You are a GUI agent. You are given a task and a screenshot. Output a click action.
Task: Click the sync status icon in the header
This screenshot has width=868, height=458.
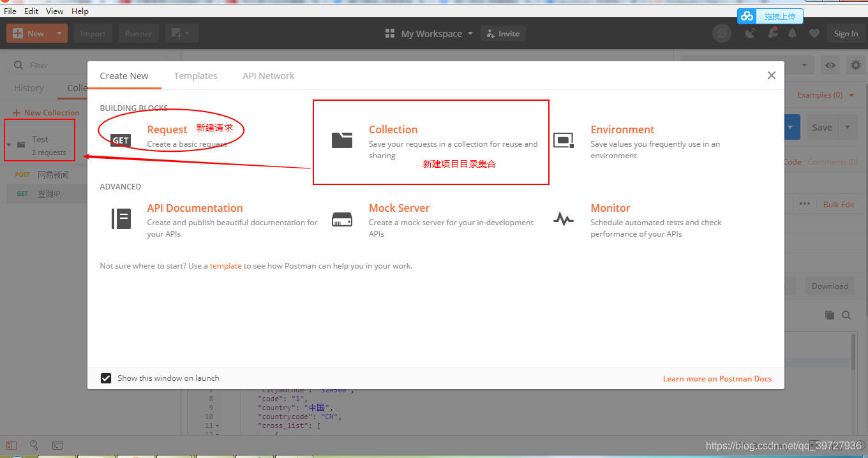click(722, 33)
